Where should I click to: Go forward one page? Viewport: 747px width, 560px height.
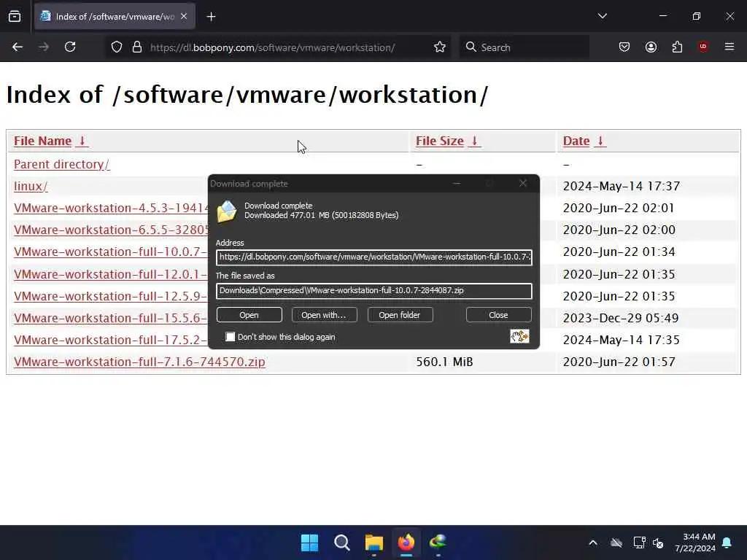(44, 47)
